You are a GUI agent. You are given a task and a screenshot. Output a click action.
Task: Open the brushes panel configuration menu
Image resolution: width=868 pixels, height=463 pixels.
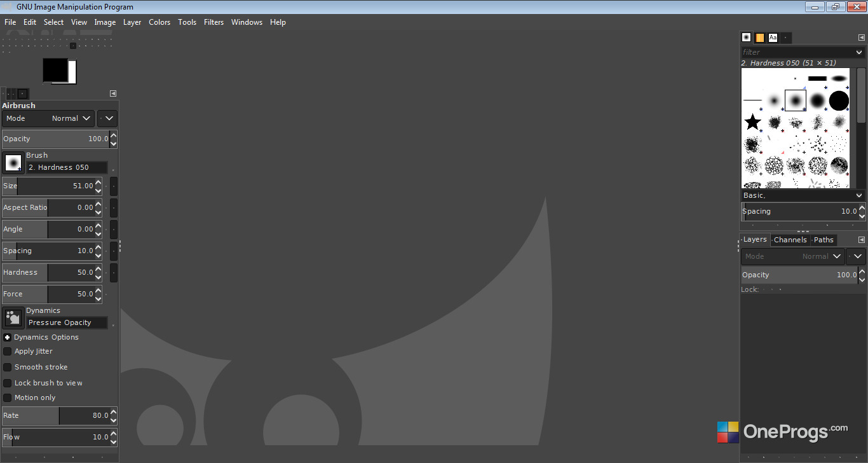tap(862, 38)
